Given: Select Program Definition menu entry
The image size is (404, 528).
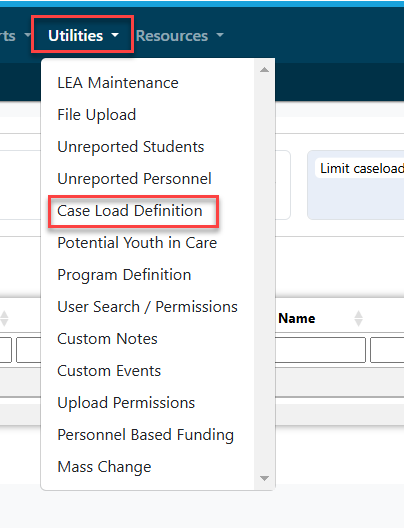Looking at the screenshot, I should coord(124,275).
